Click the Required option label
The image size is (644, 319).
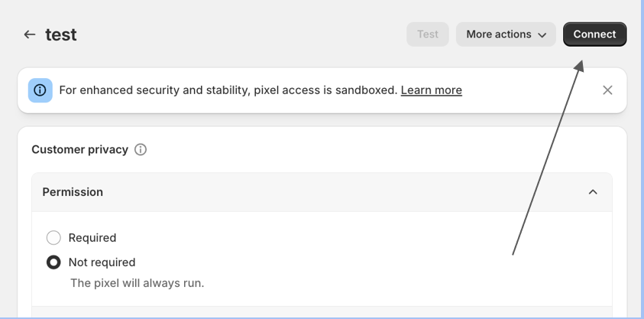coord(92,238)
